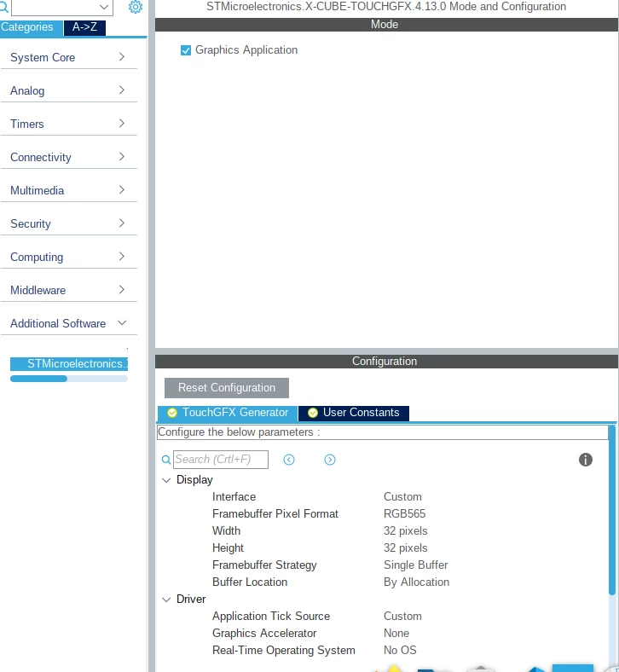619x672 pixels.
Task: Click the magnifier icon beside parameter search
Action: click(165, 460)
